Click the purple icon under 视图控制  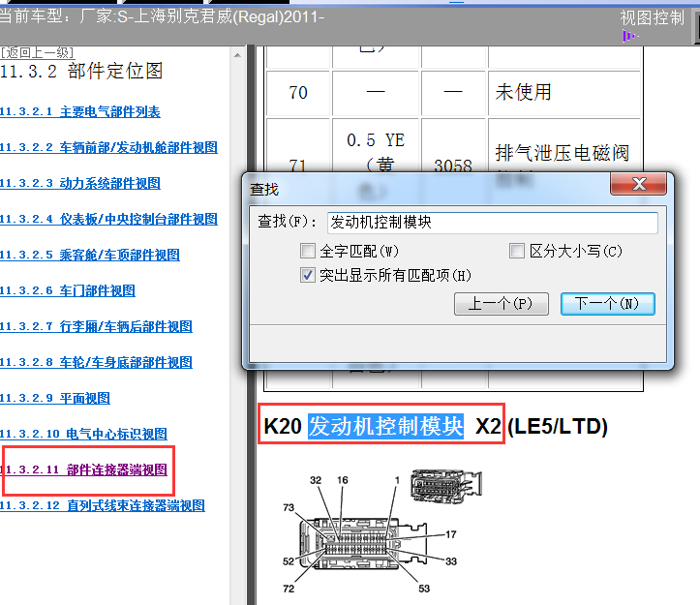tap(630, 36)
